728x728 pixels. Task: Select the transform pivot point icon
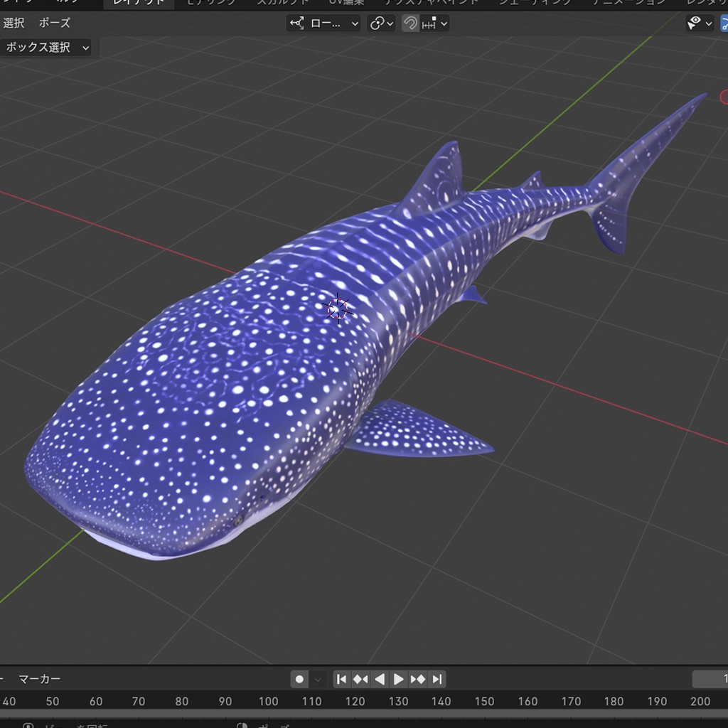pos(297,23)
